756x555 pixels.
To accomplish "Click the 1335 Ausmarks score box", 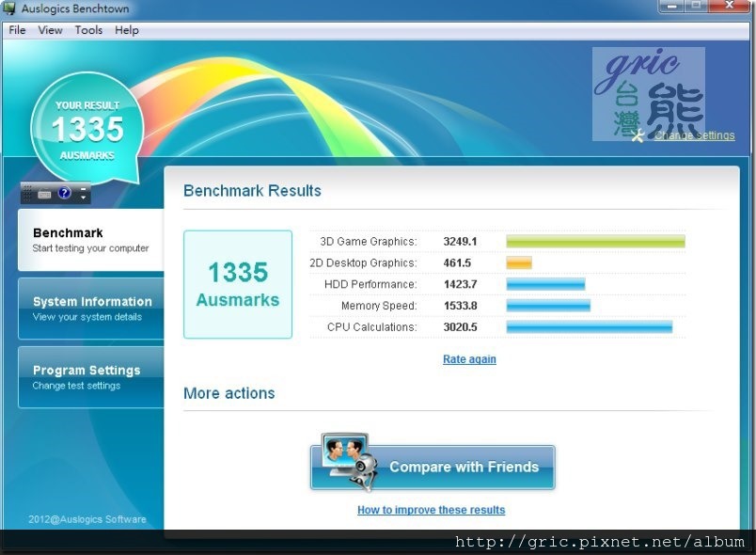I will click(238, 284).
